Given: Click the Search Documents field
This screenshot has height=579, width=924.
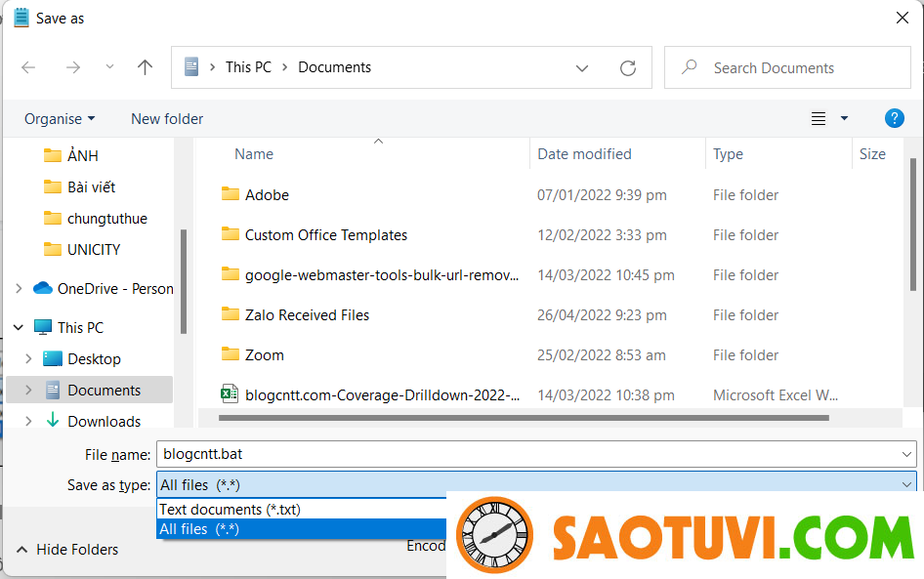Looking at the screenshot, I should point(787,67).
